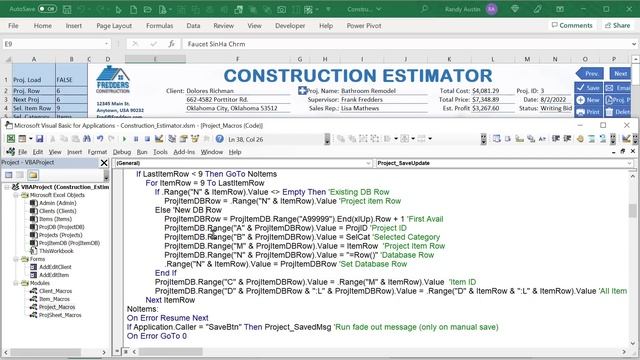Click Toggle Folders icon in Project pane

[33, 175]
